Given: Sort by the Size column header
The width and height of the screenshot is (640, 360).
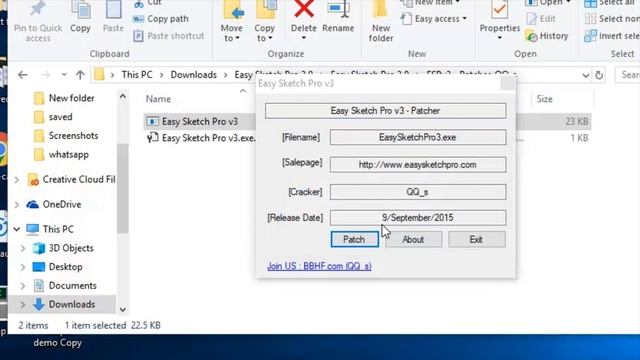Looking at the screenshot, I should pyautogui.click(x=544, y=99).
